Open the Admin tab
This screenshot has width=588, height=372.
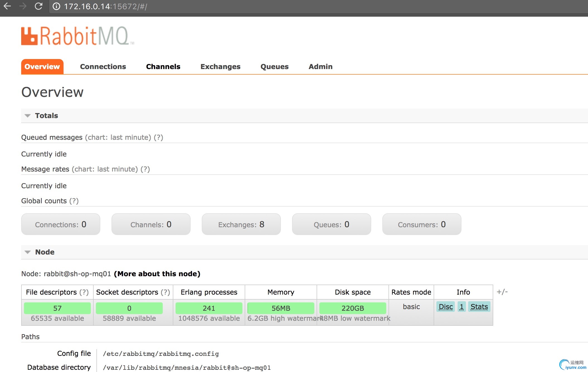point(320,67)
